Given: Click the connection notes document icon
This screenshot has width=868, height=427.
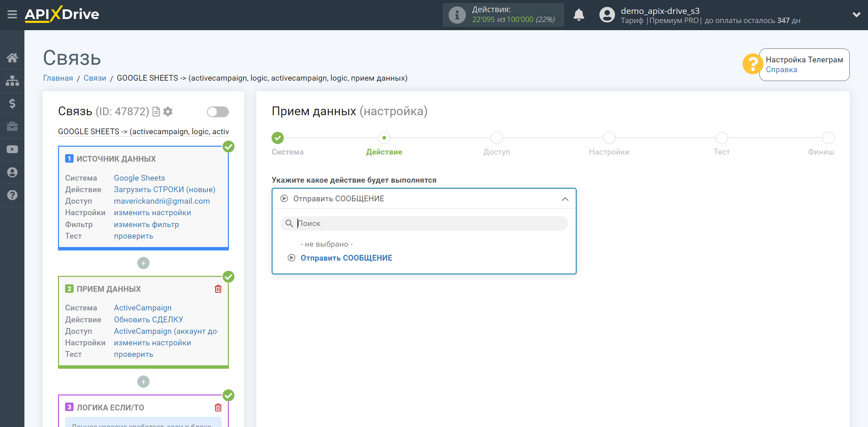Looking at the screenshot, I should pos(156,111).
